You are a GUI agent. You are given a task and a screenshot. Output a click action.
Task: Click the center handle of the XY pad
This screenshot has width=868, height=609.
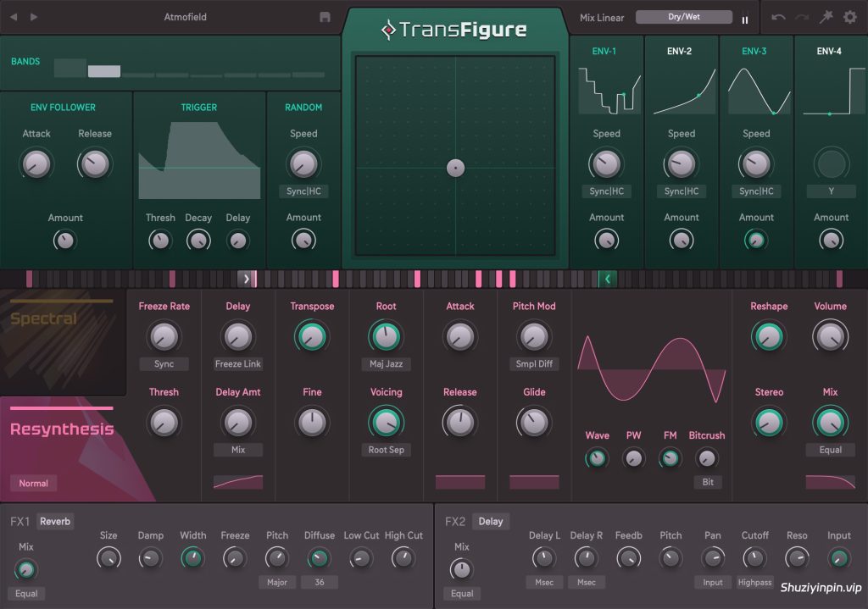[456, 168]
